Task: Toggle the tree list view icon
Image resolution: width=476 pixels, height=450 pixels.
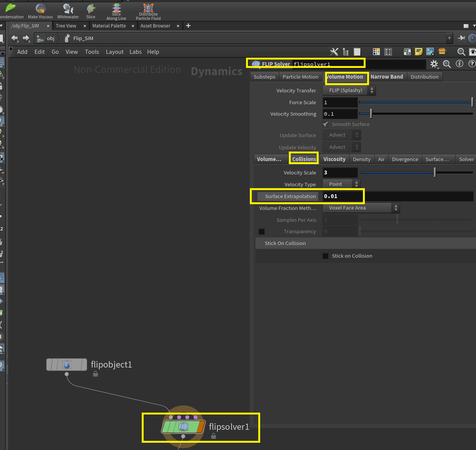Action: click(x=346, y=52)
